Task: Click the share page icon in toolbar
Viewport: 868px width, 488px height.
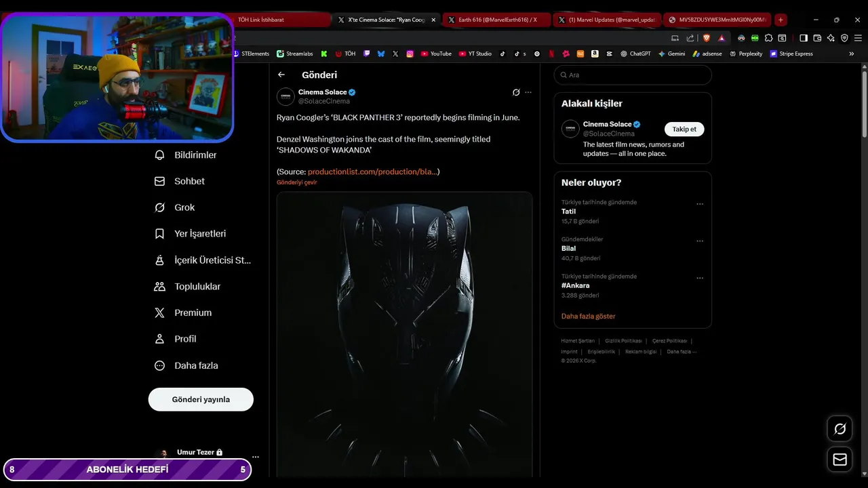Action: point(690,38)
